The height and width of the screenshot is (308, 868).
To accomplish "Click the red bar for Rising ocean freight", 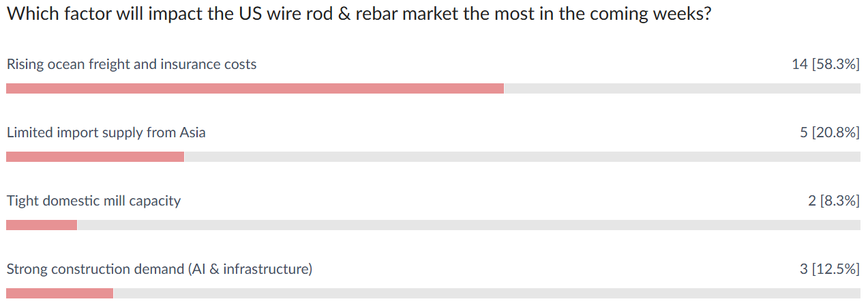I will click(254, 89).
